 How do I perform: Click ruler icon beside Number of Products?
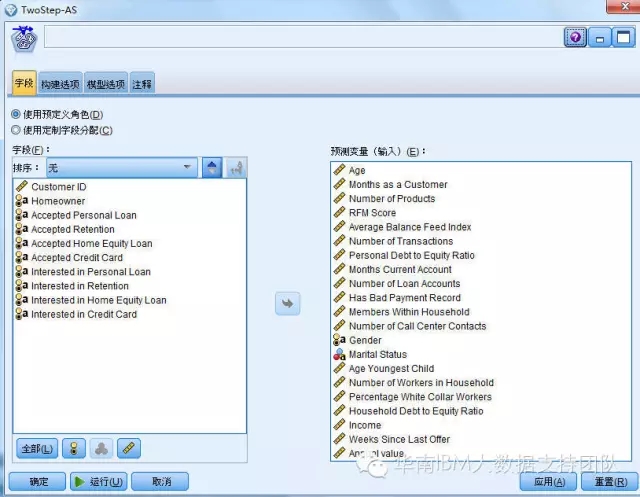coord(340,198)
